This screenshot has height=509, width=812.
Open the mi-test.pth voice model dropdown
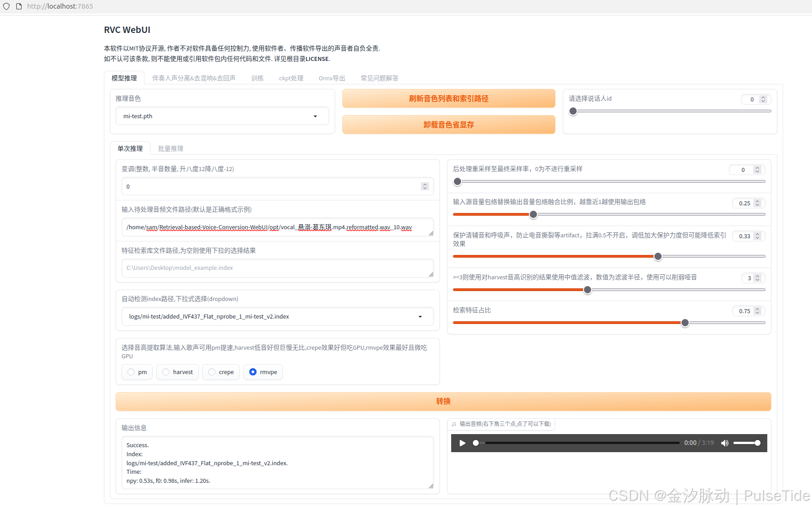point(222,116)
